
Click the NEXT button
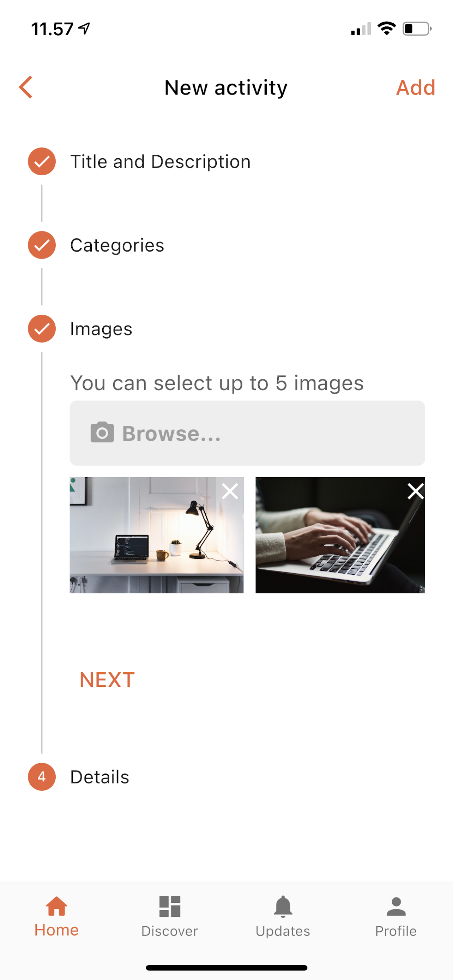pos(107,680)
